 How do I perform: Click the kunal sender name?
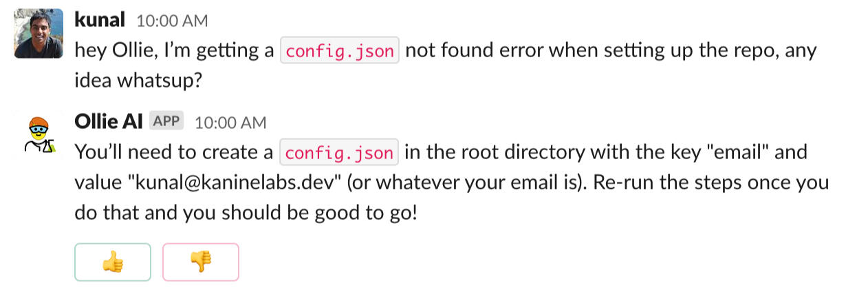99,20
